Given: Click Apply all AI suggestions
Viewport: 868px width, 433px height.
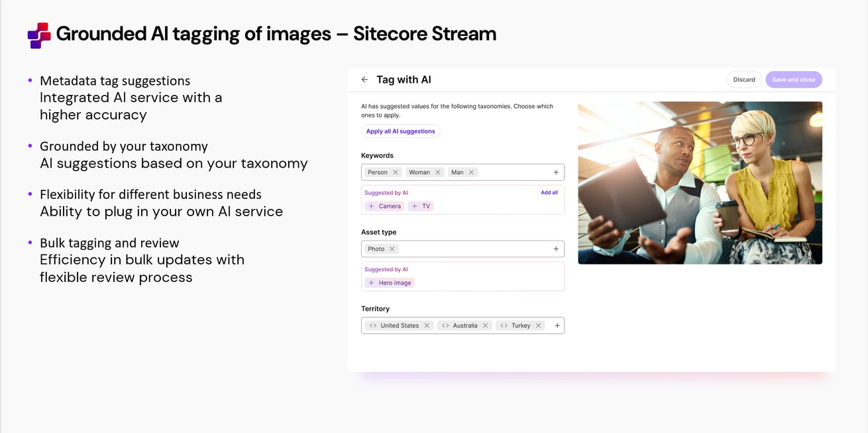Looking at the screenshot, I should 400,131.
